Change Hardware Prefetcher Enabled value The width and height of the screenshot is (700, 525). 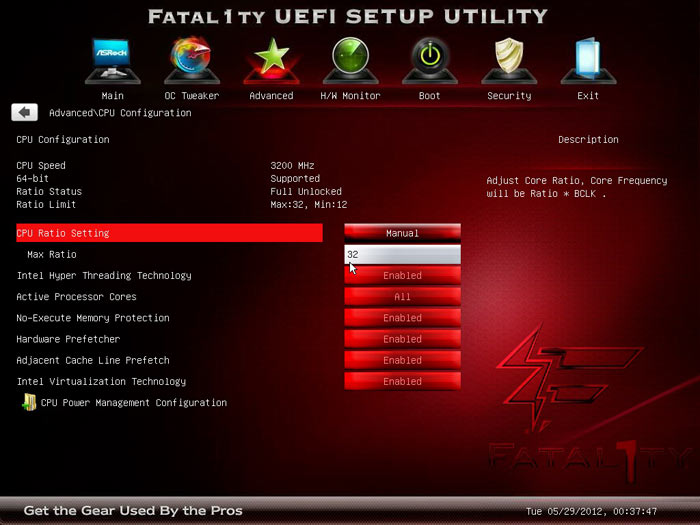pos(402,339)
